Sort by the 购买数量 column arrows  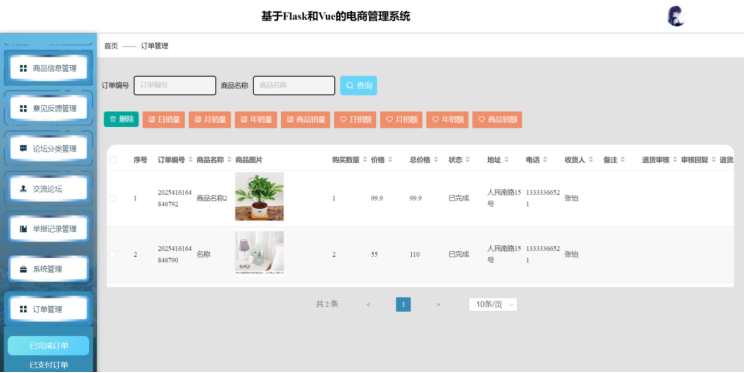(365, 160)
